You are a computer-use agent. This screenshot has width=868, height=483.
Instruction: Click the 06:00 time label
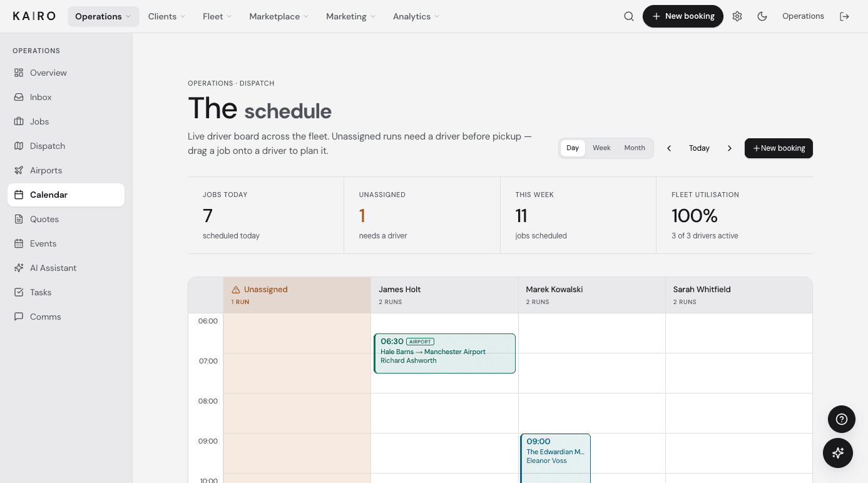208,321
